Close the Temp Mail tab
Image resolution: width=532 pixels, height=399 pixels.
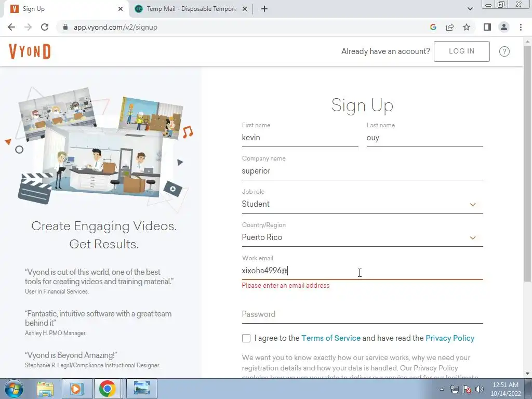tap(245, 9)
